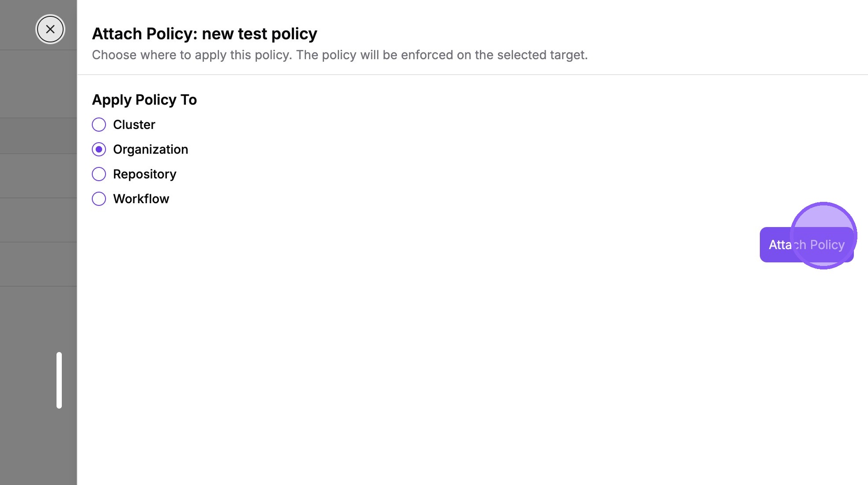Click 'new test policy' name in header
Image resolution: width=868 pixels, height=485 pixels.
tap(260, 34)
